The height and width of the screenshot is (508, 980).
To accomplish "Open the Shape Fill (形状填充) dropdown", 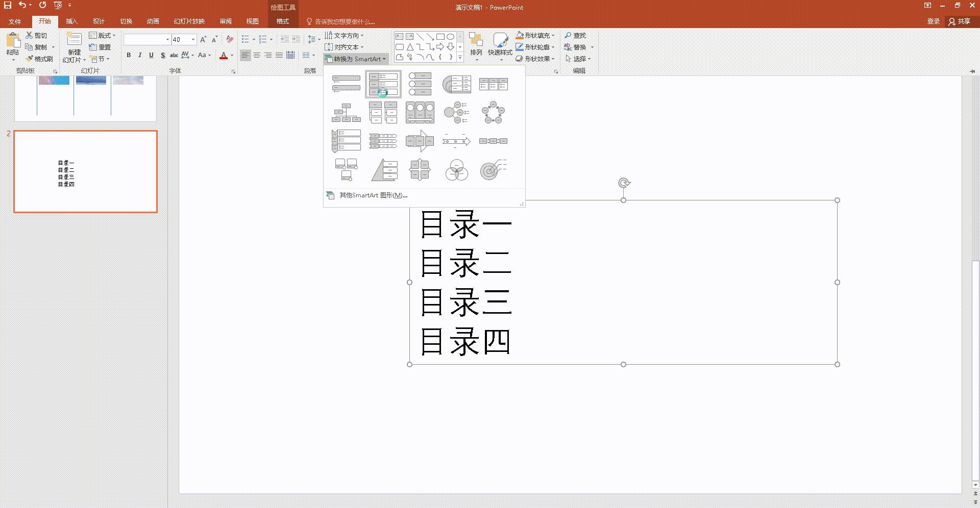I will pos(535,35).
